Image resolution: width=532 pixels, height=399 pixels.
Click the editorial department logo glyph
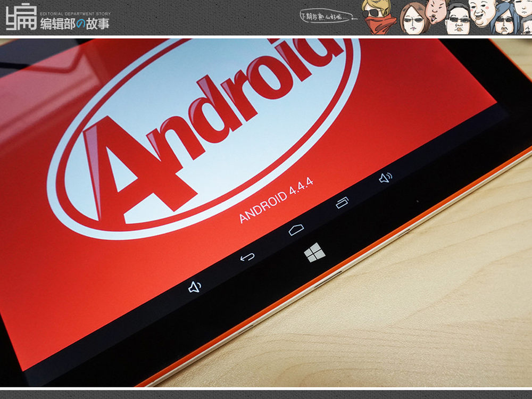tap(21, 16)
